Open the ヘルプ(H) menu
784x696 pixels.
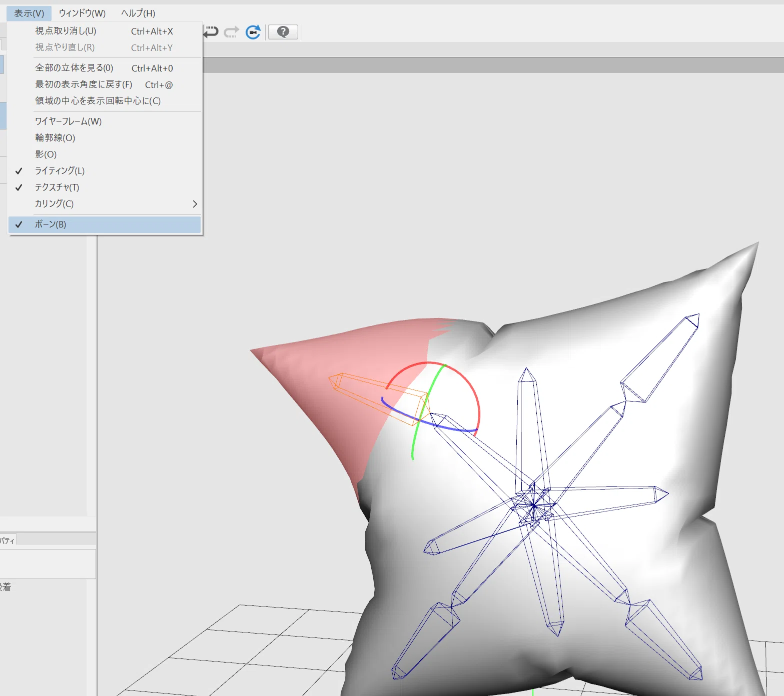138,13
